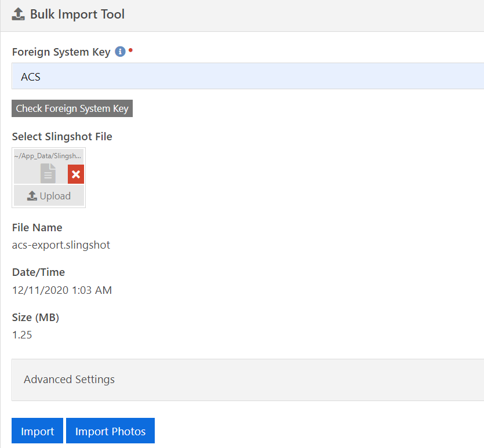The height and width of the screenshot is (448, 484).
Task: Click the File Name label
Action: pyautogui.click(x=37, y=227)
